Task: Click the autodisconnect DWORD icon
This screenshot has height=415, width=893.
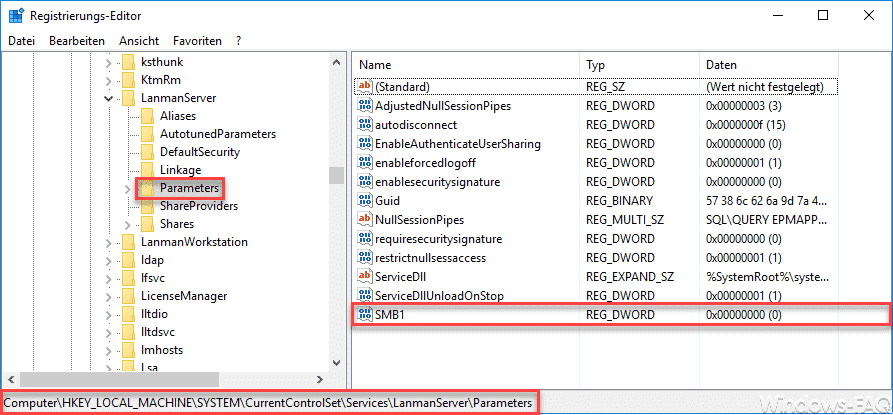Action: pos(364,125)
